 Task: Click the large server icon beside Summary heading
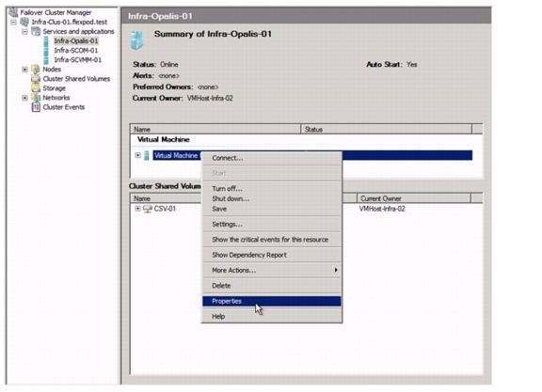click(x=137, y=40)
